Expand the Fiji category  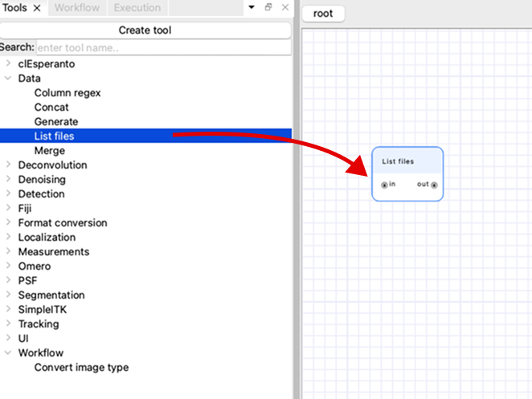pyautogui.click(x=8, y=207)
